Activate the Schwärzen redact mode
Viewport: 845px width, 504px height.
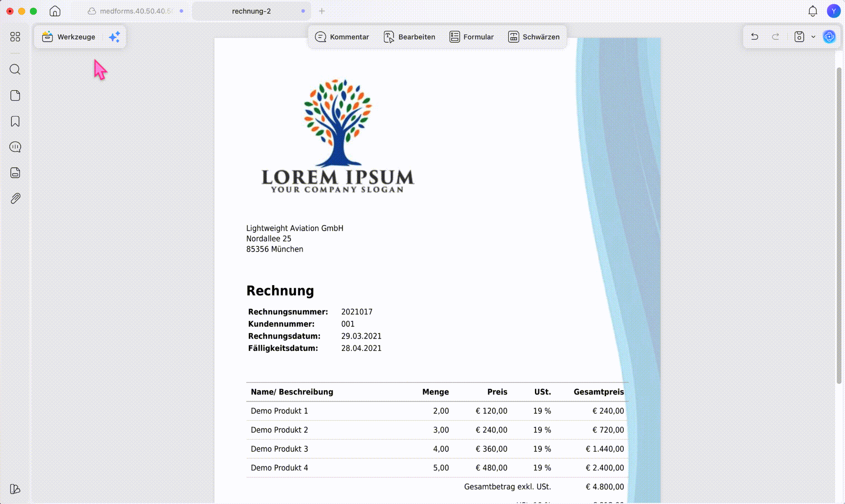tap(534, 37)
